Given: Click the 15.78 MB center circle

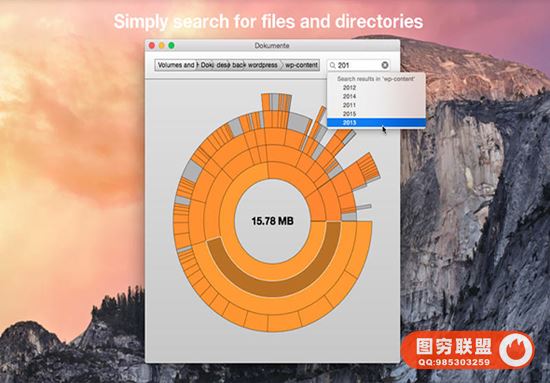Looking at the screenshot, I should point(273,221).
